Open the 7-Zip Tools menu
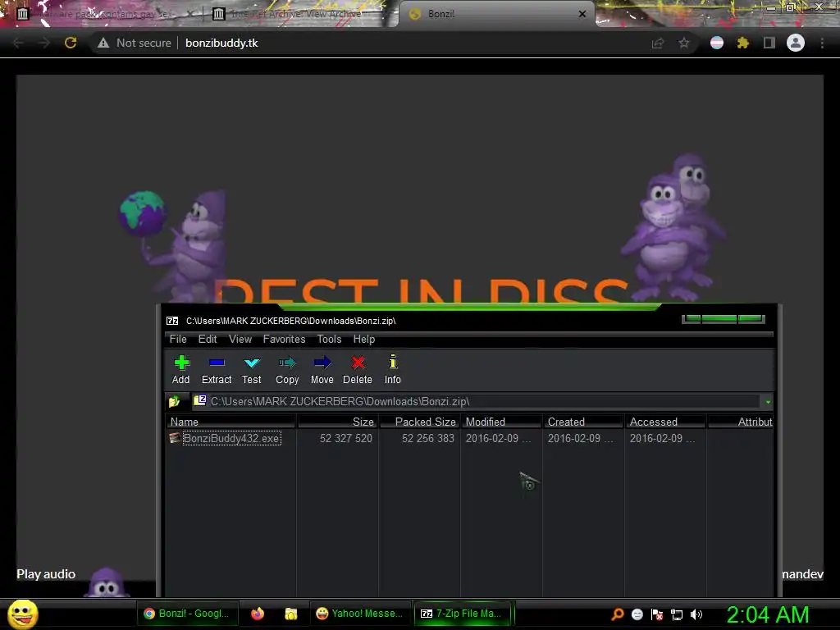Screen dimensions: 840x630 click(329, 339)
